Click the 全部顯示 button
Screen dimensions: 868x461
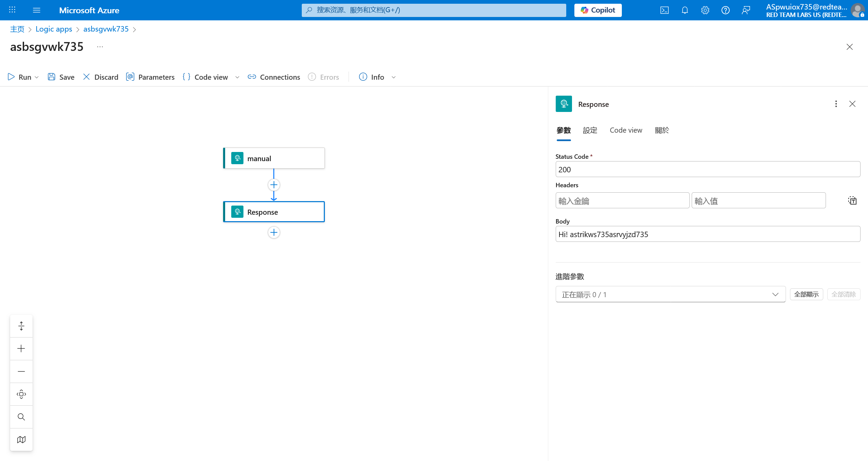pyautogui.click(x=806, y=294)
